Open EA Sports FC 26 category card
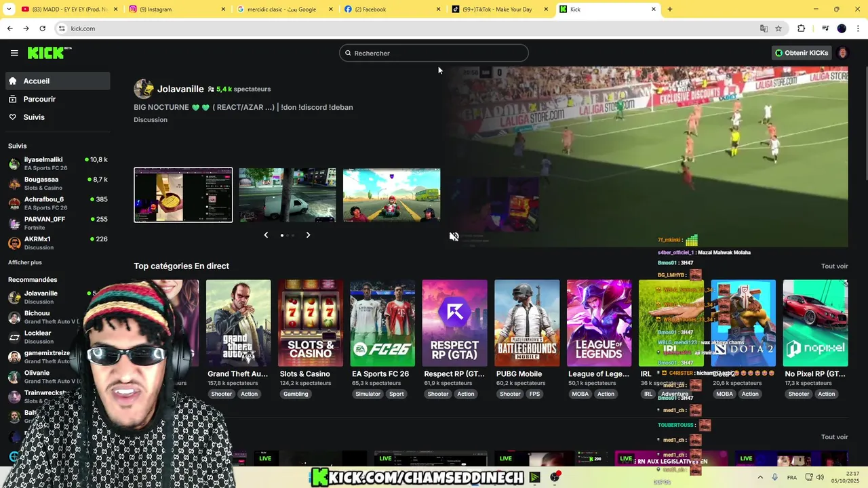Image resolution: width=868 pixels, height=488 pixels. pos(382,323)
